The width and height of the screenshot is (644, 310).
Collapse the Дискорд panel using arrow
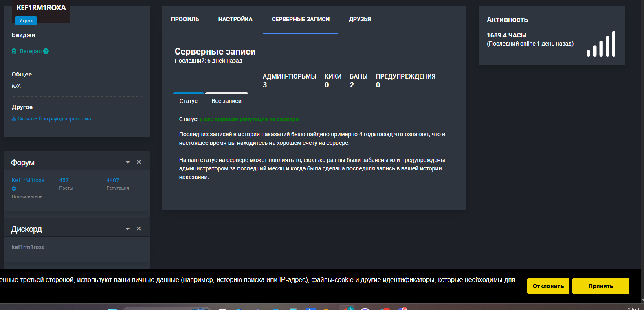point(127,229)
